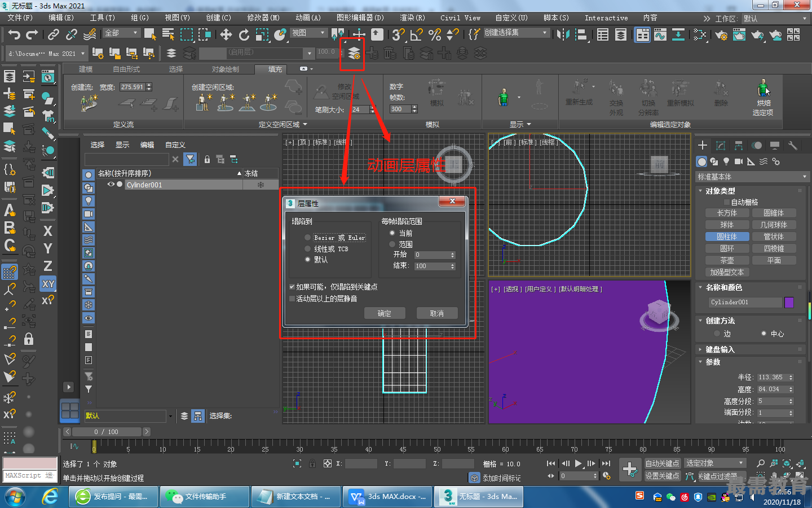Cancel the Layer Properties dialog
The width and height of the screenshot is (812, 508).
(437, 313)
